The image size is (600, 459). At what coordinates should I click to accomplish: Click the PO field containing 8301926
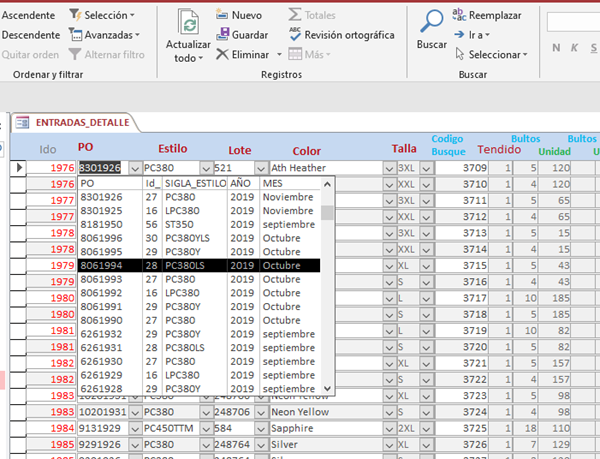[100, 168]
